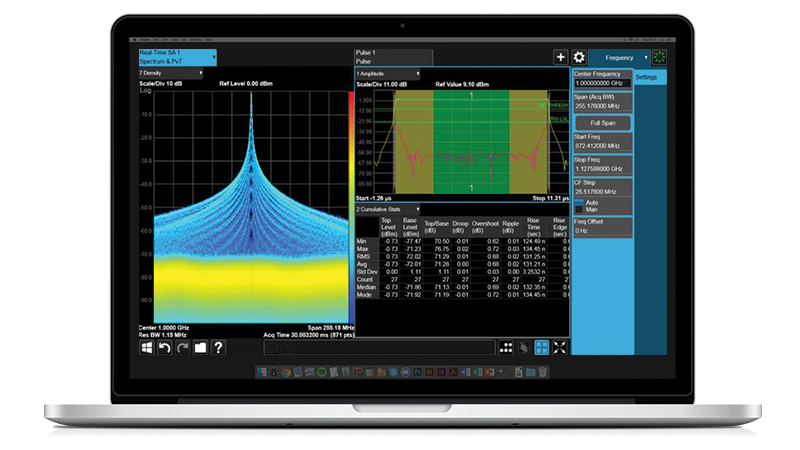The image size is (800, 450).
Task: Expand to full screen with the arrows icon
Action: [560, 348]
